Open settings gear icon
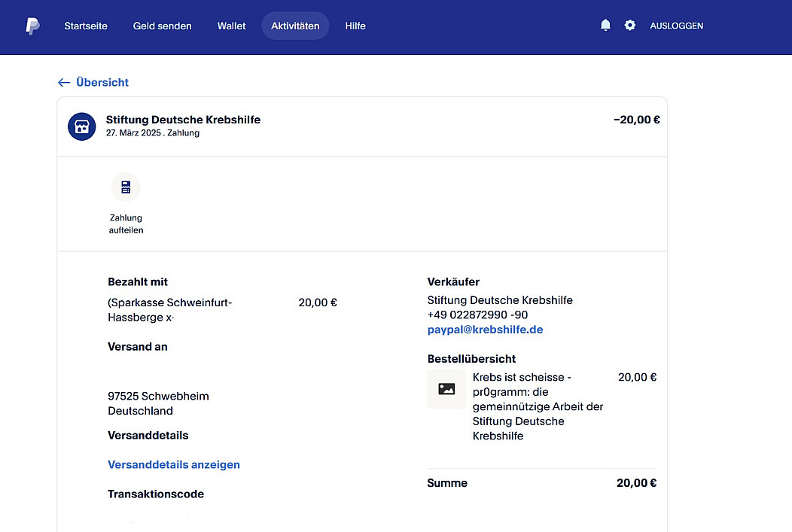 pos(630,26)
